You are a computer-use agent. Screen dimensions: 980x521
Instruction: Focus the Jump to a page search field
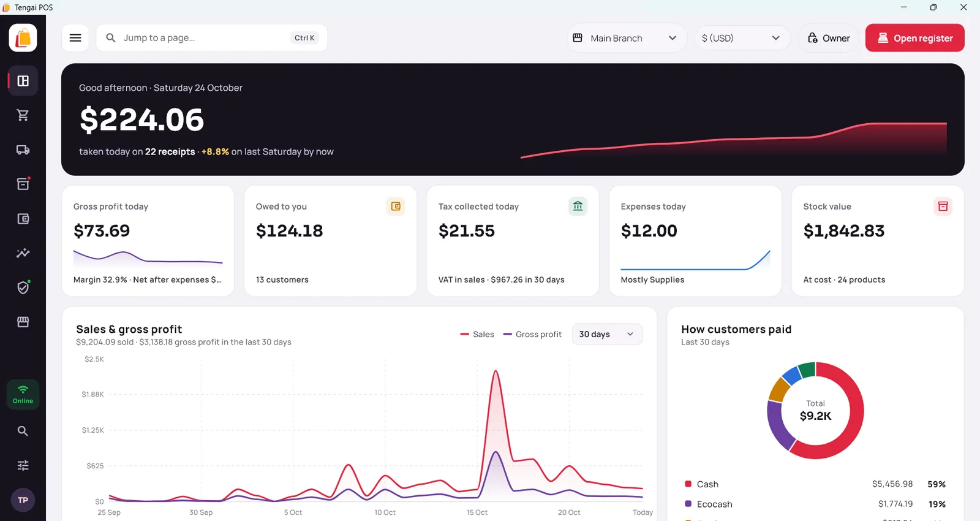[212, 38]
